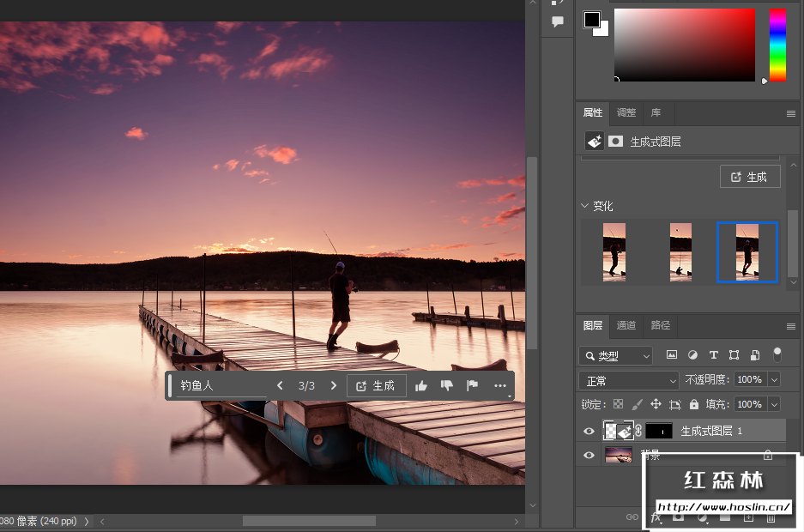Open the 正常 blend mode dropdown
804x532 pixels.
tap(629, 380)
